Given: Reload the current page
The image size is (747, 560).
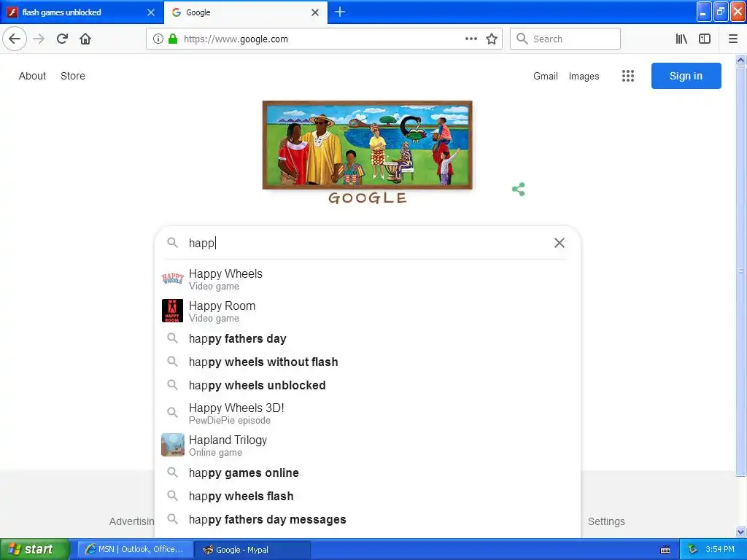Looking at the screenshot, I should point(62,39).
